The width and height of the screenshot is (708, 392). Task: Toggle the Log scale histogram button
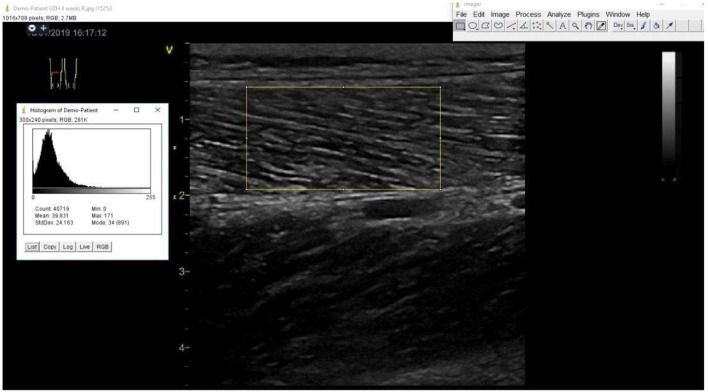[68, 247]
